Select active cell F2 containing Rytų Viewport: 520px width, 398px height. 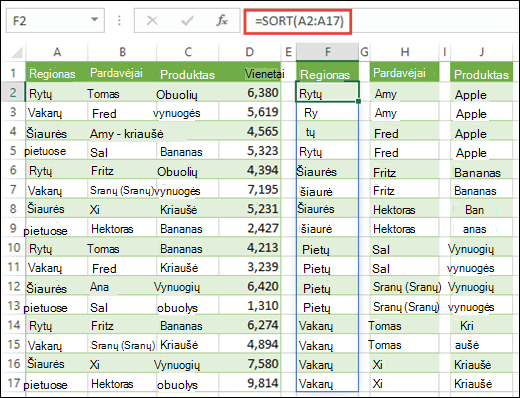coord(327,92)
